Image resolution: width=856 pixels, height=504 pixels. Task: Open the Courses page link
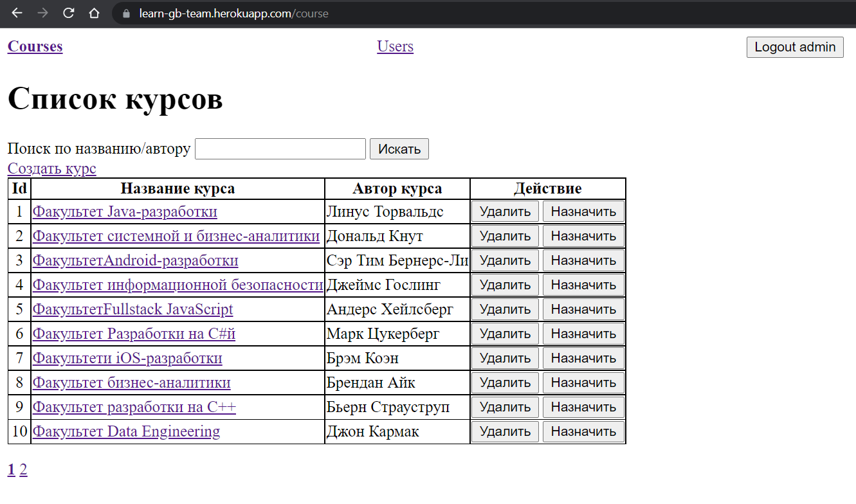[35, 46]
